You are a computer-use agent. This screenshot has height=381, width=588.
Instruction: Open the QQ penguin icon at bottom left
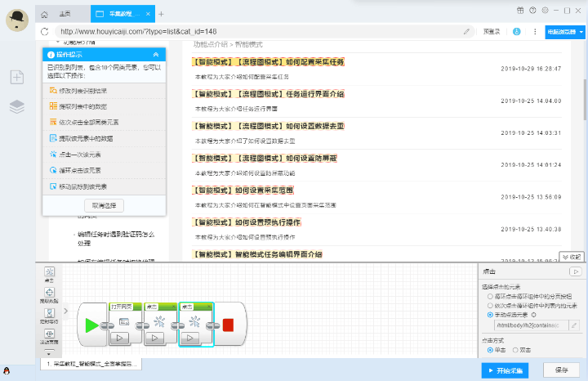click(x=6, y=373)
